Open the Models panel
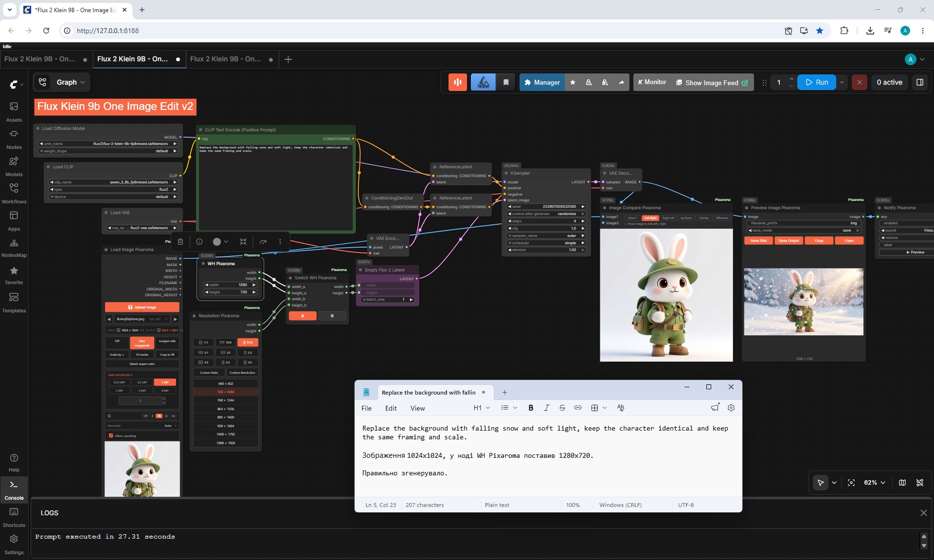This screenshot has height=560, width=934. [14, 166]
